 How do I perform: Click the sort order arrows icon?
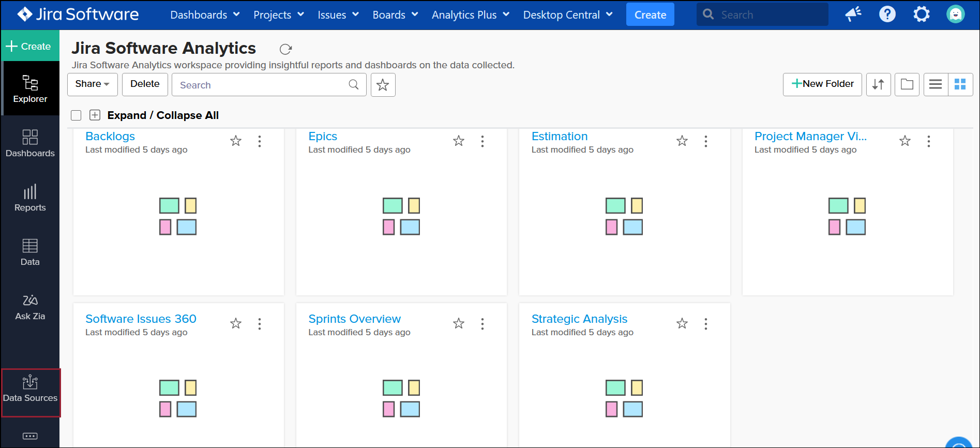coord(878,84)
